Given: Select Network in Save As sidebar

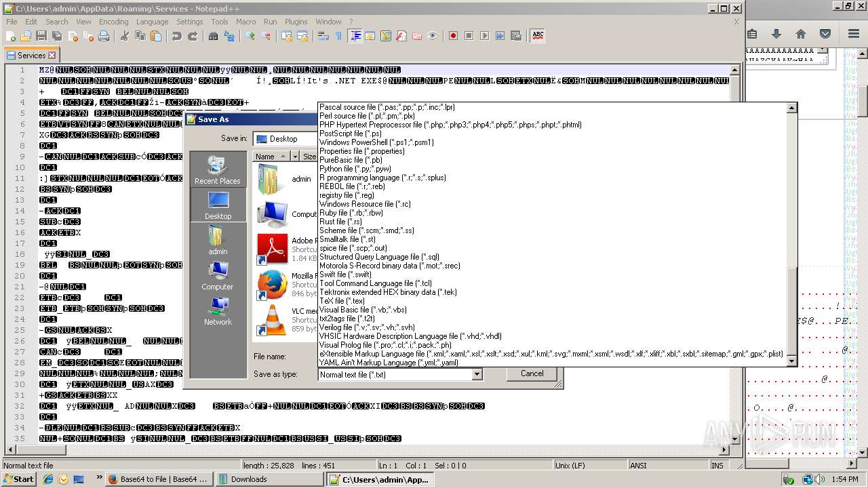Looking at the screenshot, I should 218,311.
